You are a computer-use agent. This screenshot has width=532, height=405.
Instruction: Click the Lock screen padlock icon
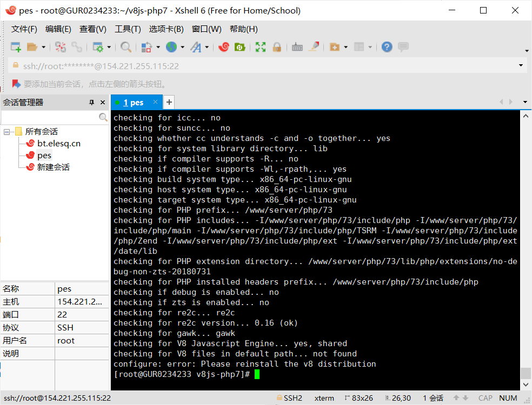point(277,47)
